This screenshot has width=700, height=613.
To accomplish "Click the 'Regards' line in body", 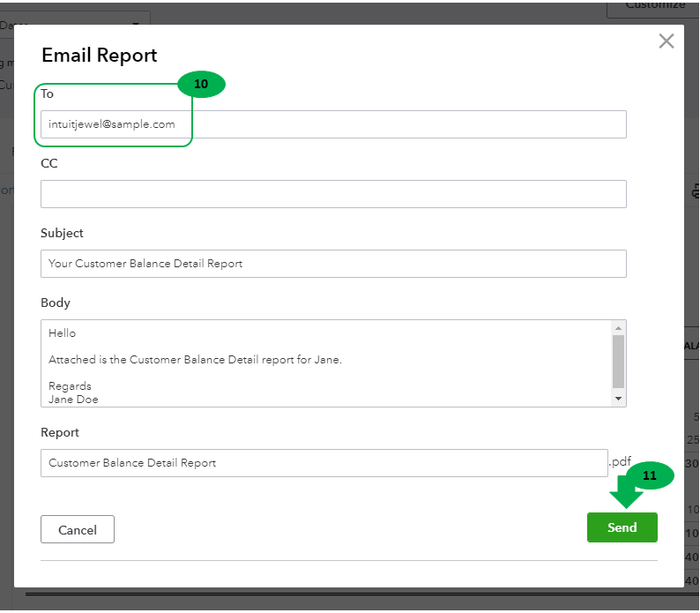I will [70, 386].
